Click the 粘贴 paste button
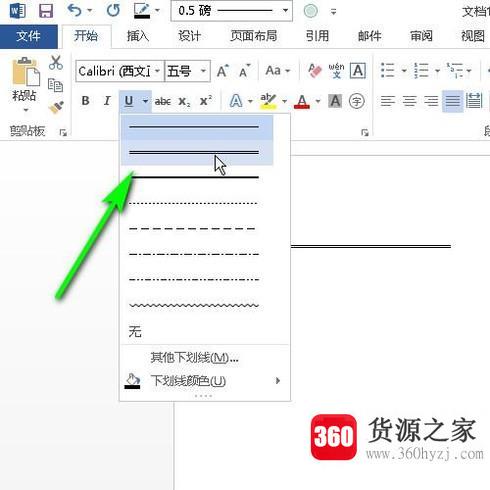 (25, 83)
